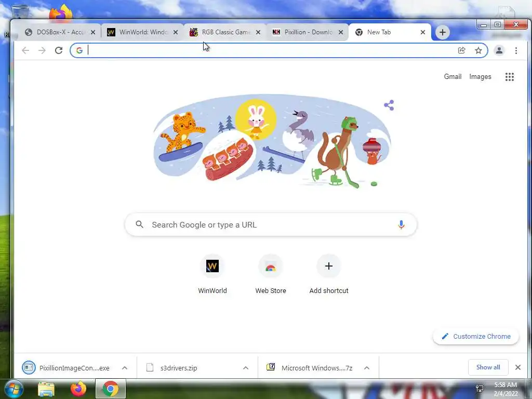Select the New Tab tab

point(383,32)
